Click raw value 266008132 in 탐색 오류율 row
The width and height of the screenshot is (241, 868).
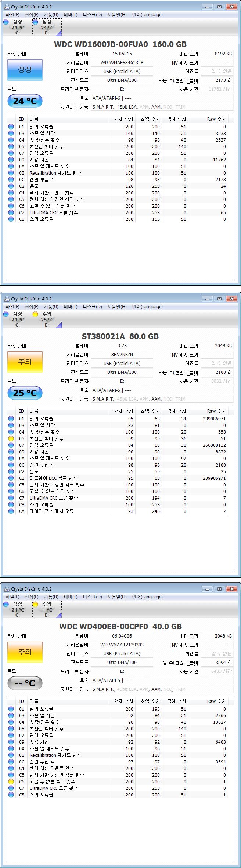pyautogui.click(x=214, y=445)
